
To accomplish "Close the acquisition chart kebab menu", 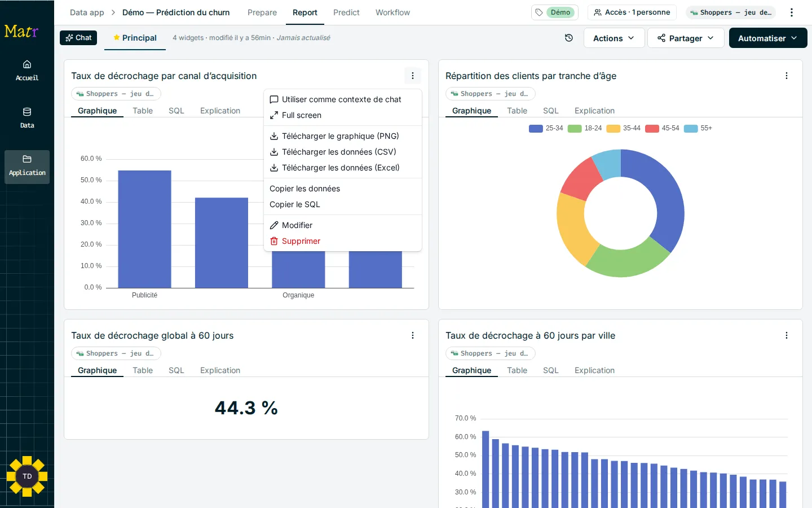I will click(413, 76).
